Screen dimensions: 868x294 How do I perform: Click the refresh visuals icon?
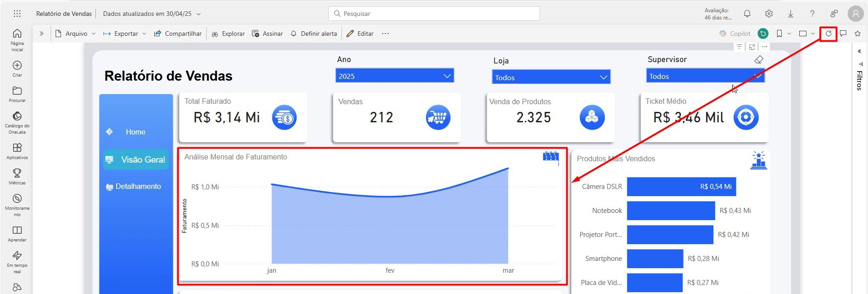click(829, 34)
